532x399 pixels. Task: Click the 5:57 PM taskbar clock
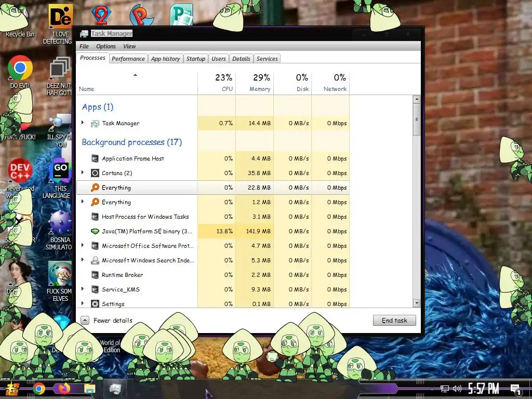click(x=483, y=389)
